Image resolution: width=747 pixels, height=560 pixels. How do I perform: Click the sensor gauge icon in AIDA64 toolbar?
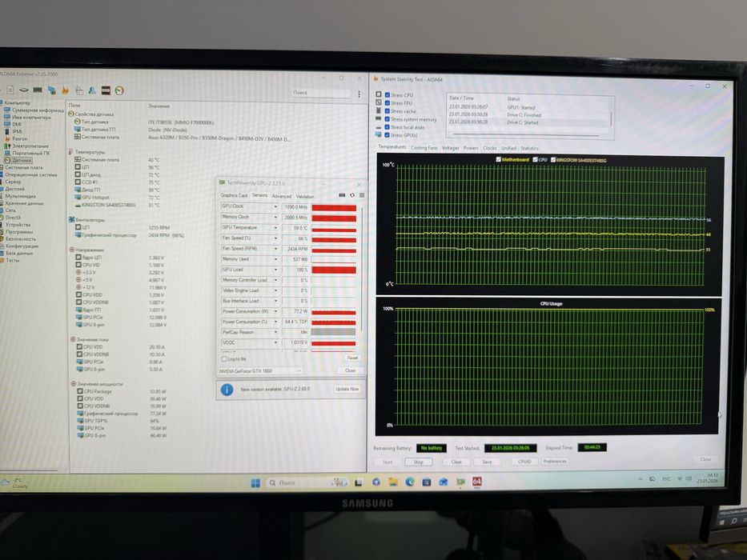119,90
